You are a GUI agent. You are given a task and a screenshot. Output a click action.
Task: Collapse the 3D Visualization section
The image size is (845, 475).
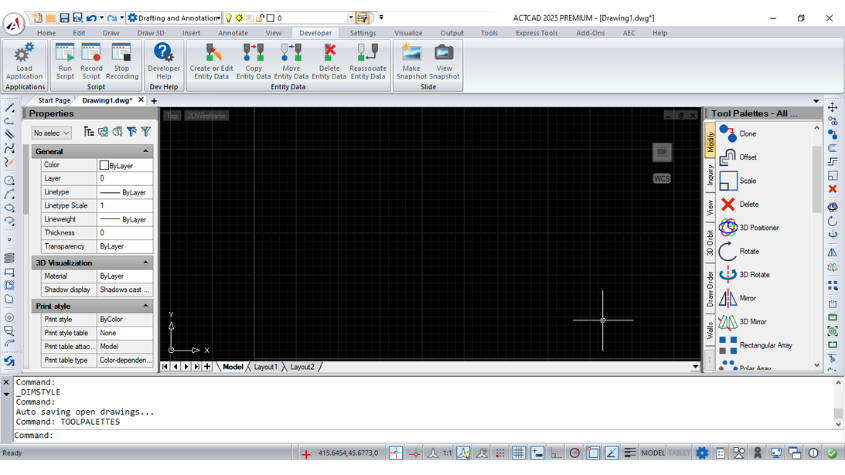tap(146, 263)
